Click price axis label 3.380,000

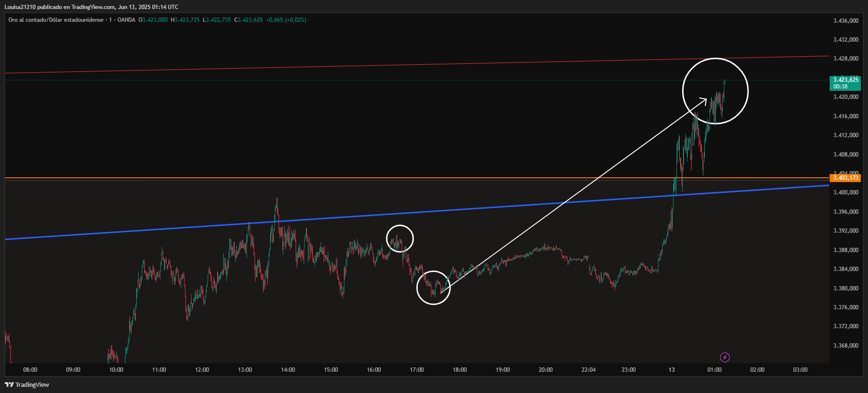(846, 288)
